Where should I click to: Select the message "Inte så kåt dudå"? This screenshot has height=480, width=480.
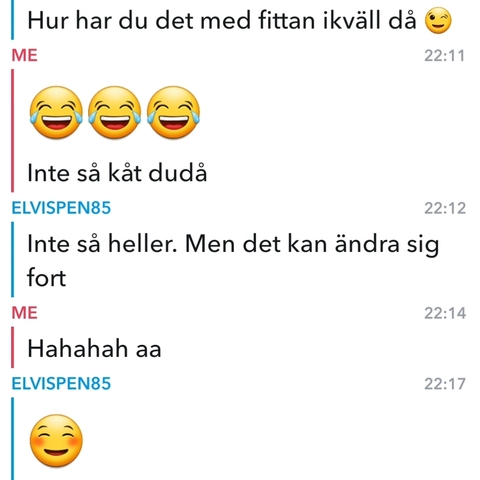[x=117, y=173]
